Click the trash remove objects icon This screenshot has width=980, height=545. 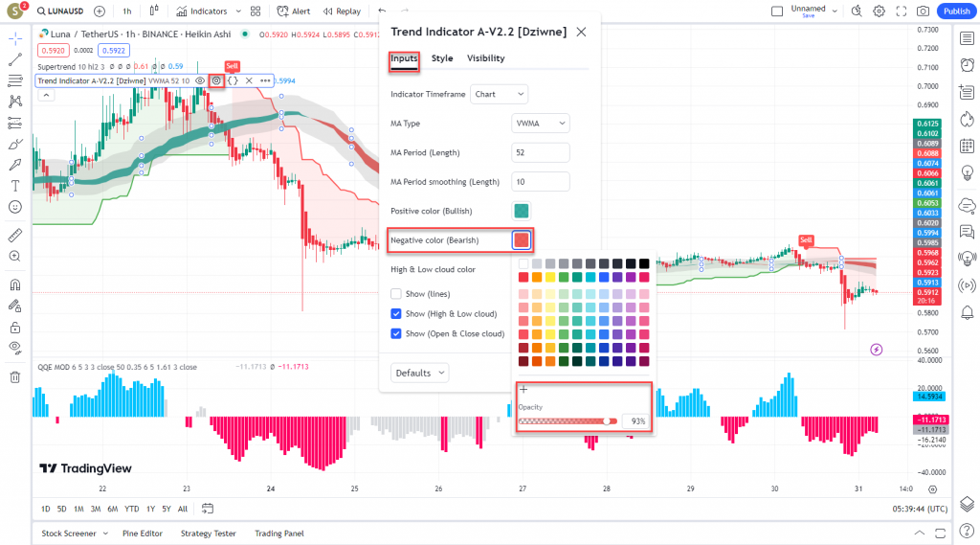point(15,376)
